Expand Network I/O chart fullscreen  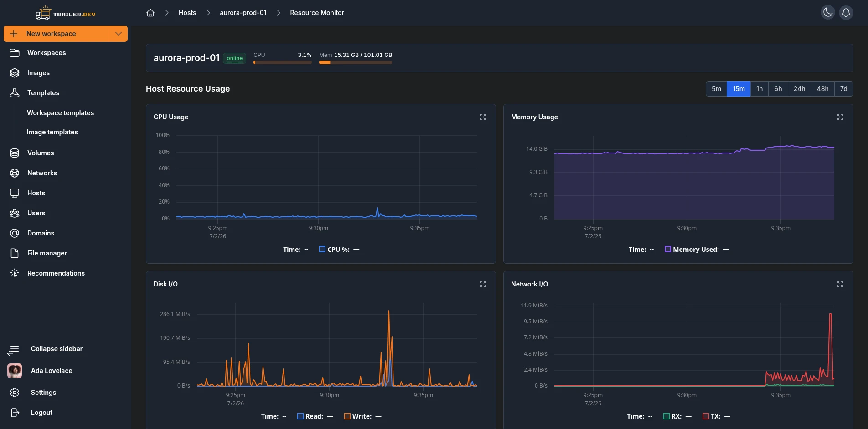[x=840, y=284]
